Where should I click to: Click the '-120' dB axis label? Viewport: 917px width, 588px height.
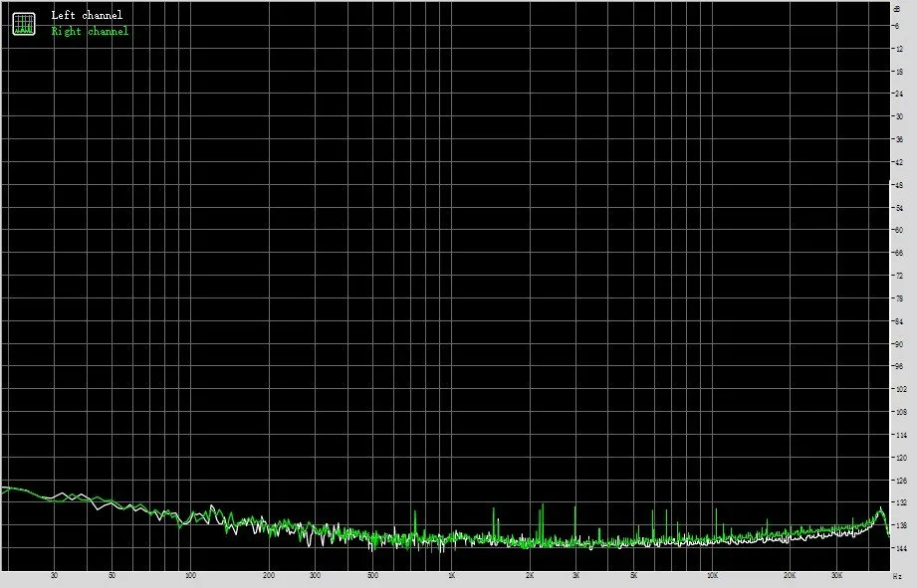[x=899, y=459]
